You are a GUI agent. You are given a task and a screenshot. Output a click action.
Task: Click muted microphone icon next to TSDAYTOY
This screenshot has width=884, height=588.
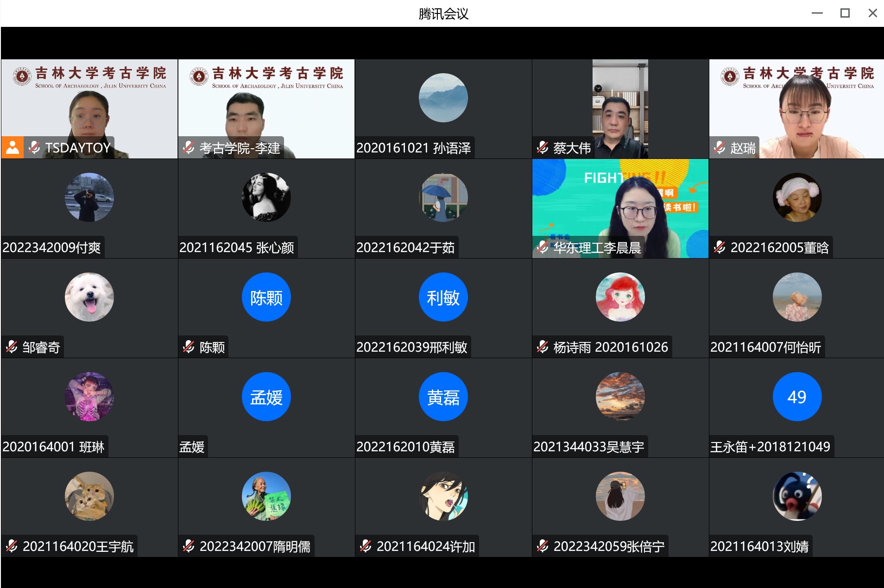click(x=34, y=147)
